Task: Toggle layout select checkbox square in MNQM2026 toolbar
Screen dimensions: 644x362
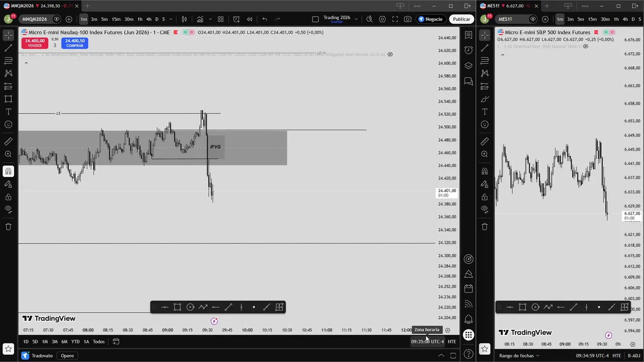Action: [315, 19]
